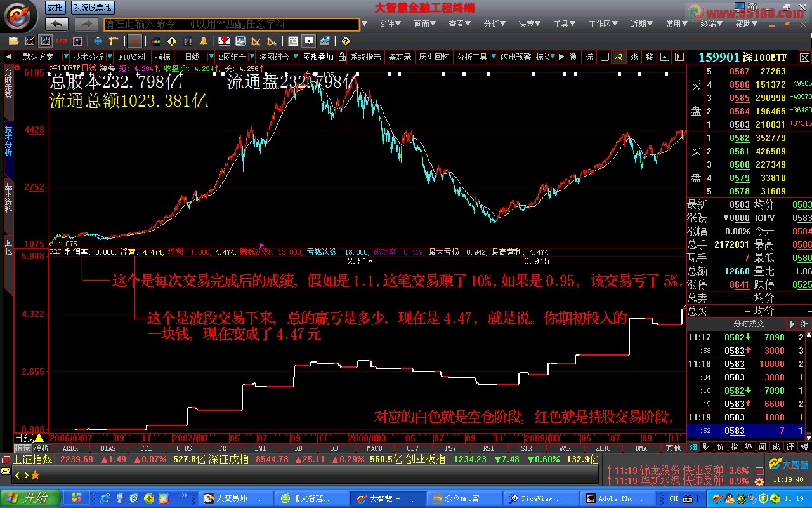Click the alarm bell icon
This screenshot has width=812, height=508.
point(204,41)
